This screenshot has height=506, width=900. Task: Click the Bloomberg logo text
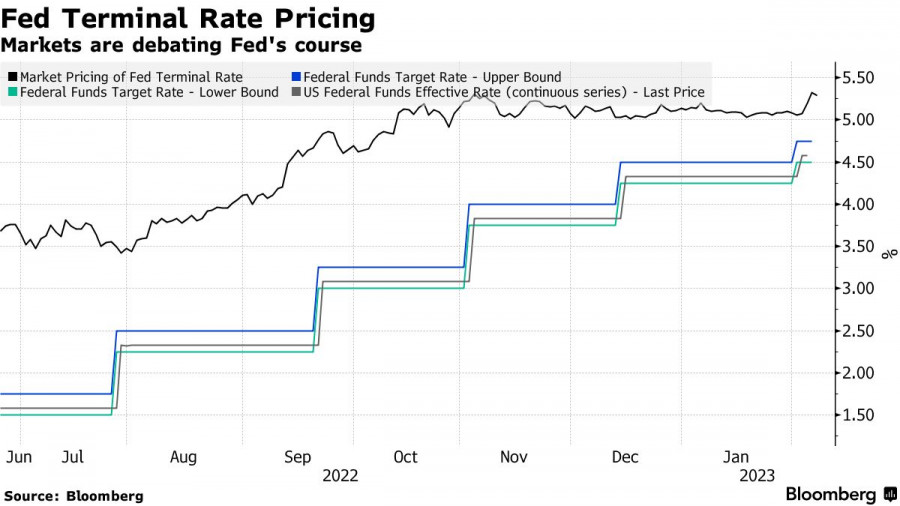click(832, 494)
